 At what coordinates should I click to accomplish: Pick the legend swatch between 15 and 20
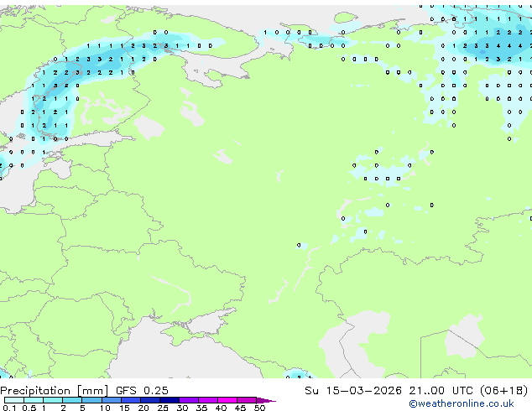click(131, 400)
